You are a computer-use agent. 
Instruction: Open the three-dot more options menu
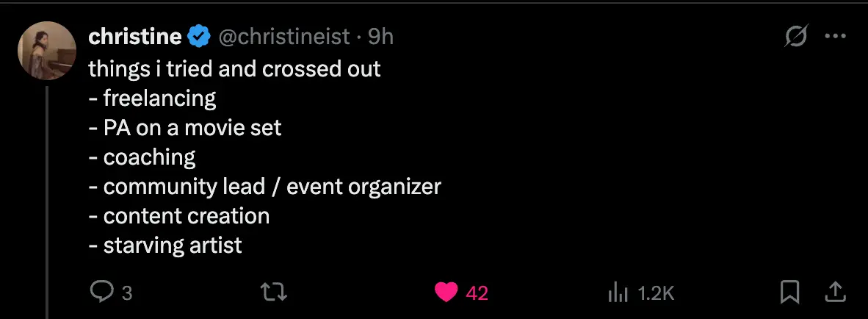click(x=836, y=36)
